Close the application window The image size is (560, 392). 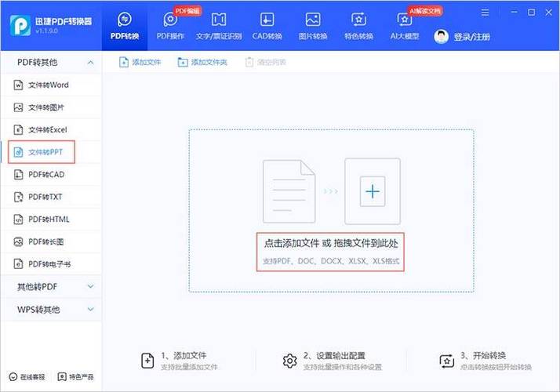548,12
